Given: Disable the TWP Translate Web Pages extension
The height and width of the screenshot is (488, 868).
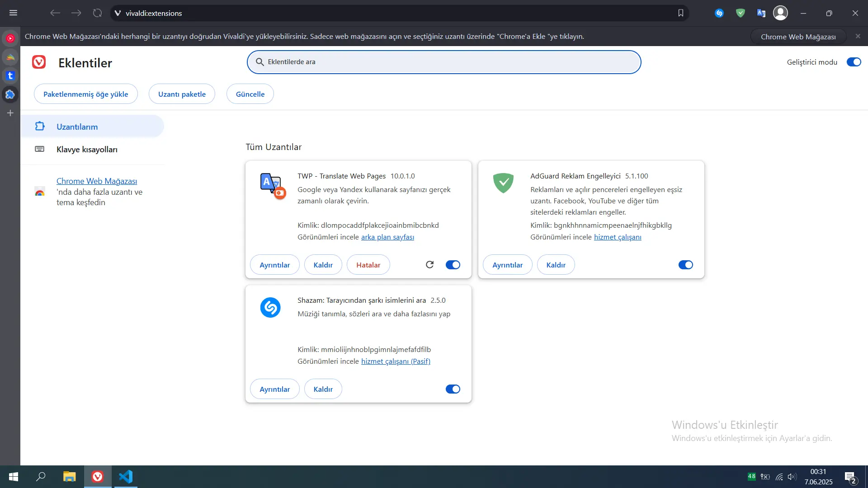Looking at the screenshot, I should tap(453, 265).
